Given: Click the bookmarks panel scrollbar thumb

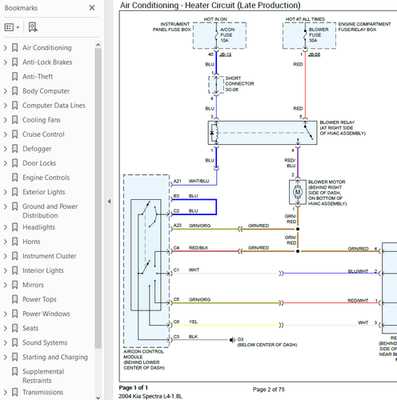Looking at the screenshot, I should tap(98, 198).
